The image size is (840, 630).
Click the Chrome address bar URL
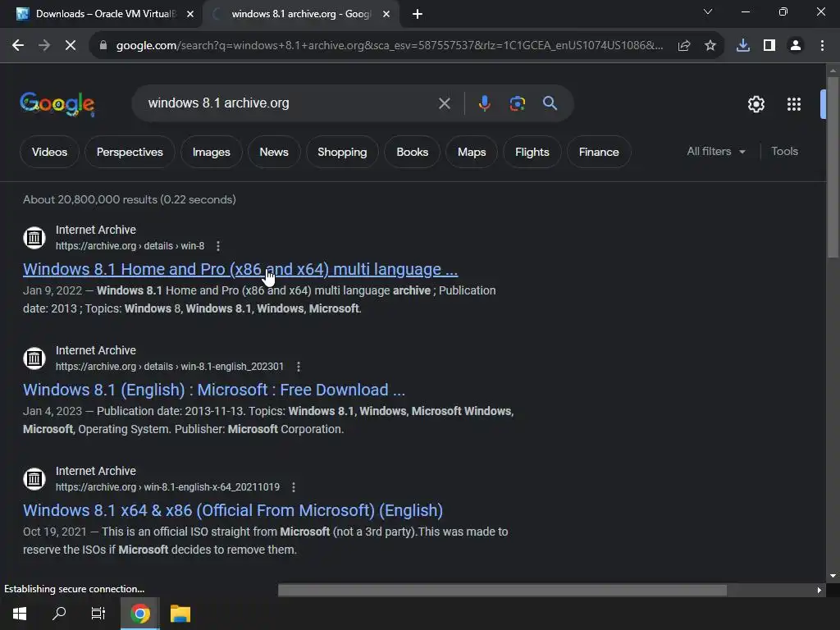click(390, 46)
